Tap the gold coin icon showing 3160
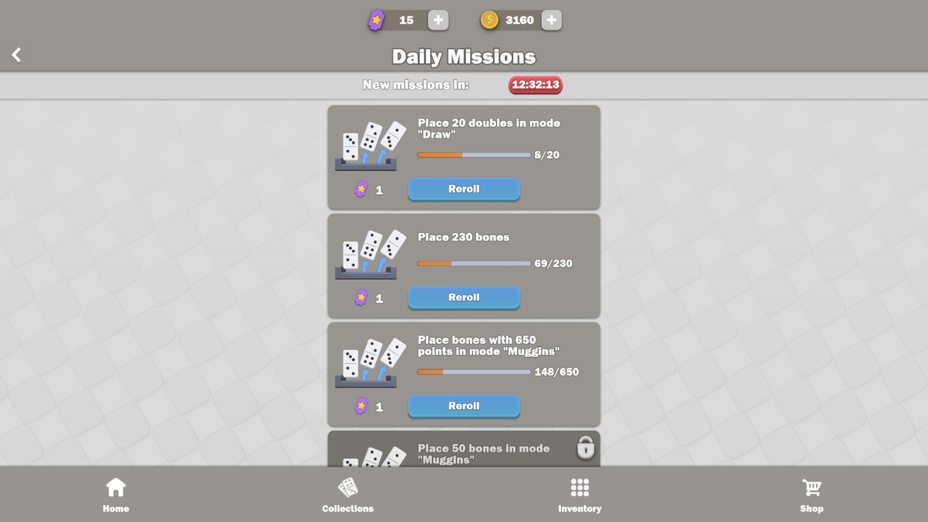The height and width of the screenshot is (522, 928). coord(489,20)
